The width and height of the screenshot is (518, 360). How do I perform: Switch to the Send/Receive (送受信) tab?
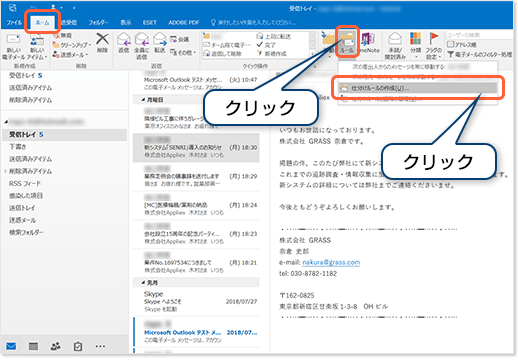click(x=68, y=22)
